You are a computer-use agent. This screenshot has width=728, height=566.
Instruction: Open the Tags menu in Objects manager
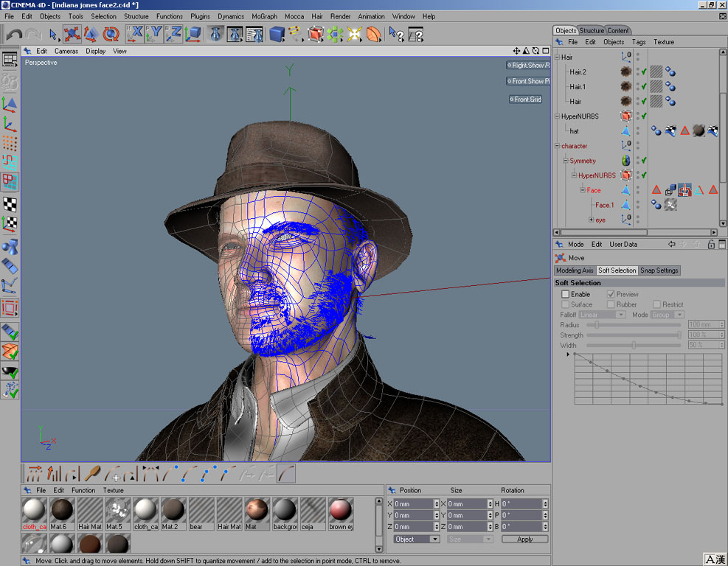click(639, 42)
